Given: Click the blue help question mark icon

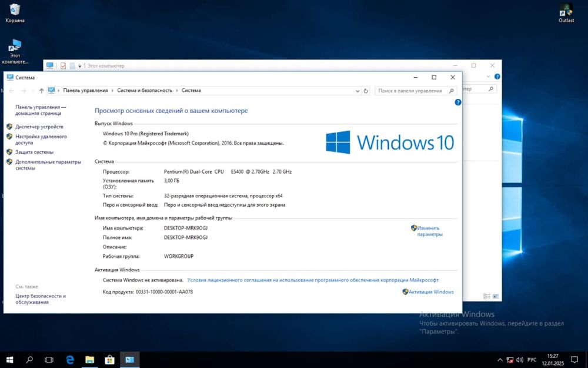Looking at the screenshot, I should point(458,102).
